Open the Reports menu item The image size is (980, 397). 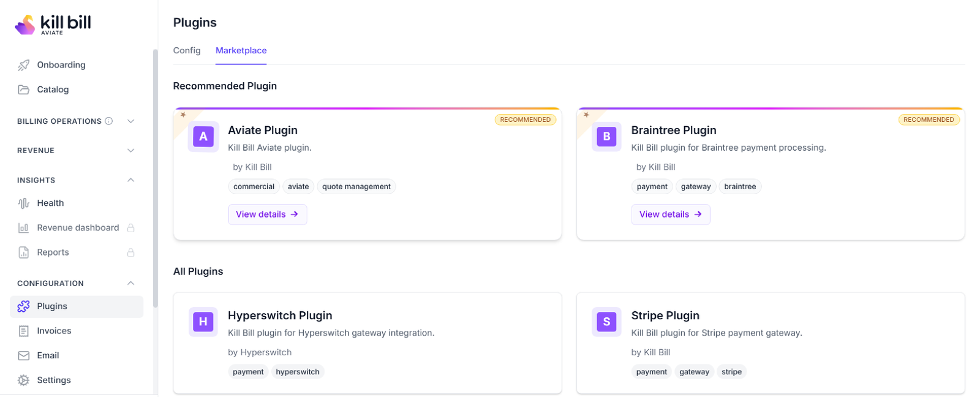pyautogui.click(x=77, y=252)
